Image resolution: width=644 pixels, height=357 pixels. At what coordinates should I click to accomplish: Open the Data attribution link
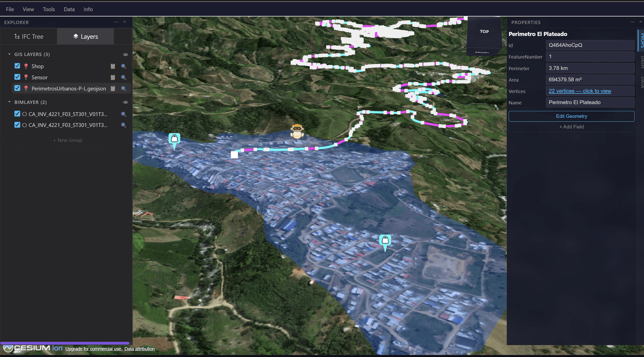139,349
